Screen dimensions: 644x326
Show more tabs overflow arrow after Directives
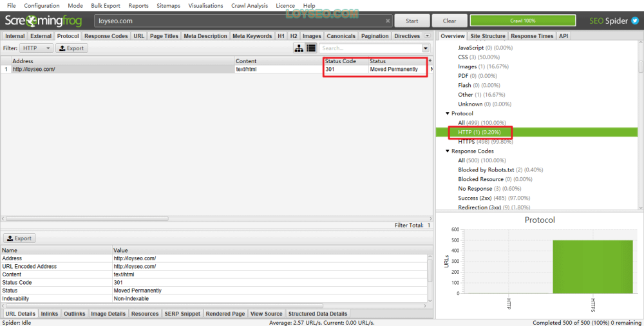tap(427, 36)
